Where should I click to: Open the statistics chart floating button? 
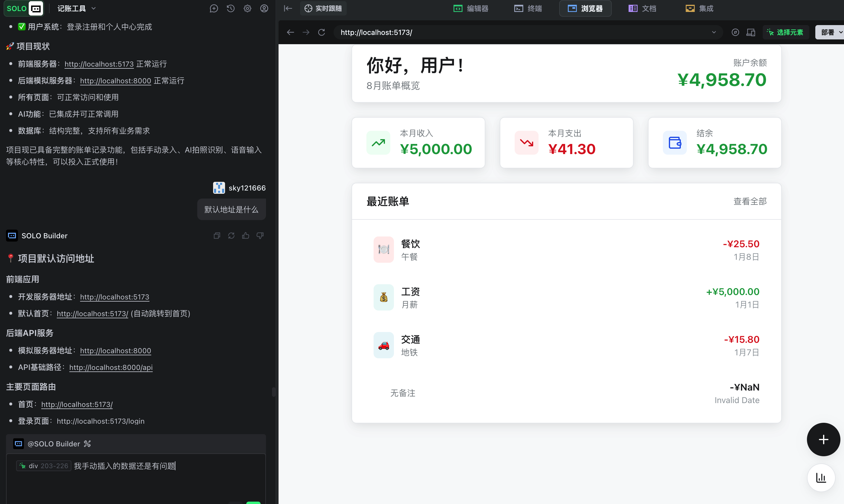point(821,477)
